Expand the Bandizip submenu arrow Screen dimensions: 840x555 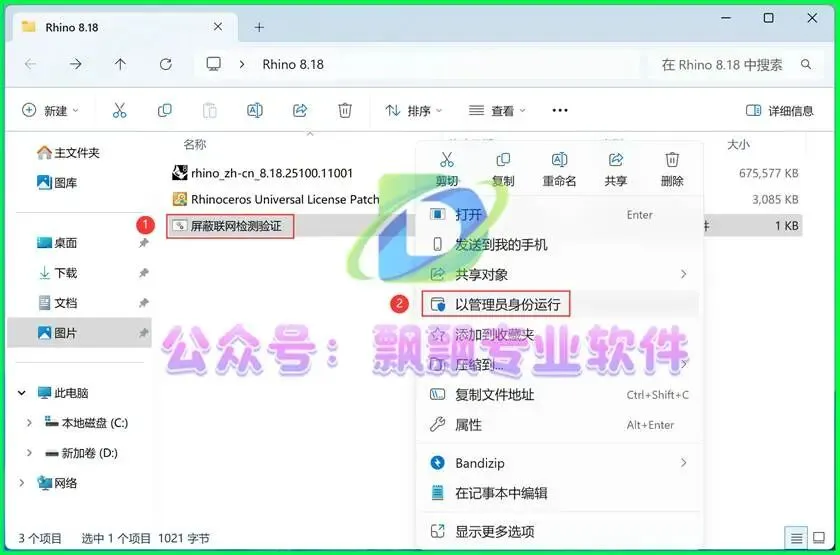(683, 462)
